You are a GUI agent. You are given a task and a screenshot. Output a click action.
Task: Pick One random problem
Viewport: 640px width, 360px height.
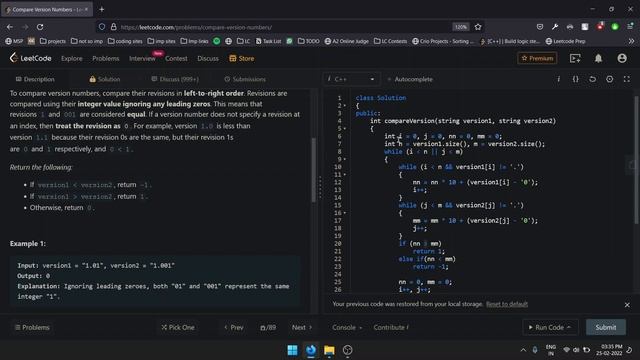178,327
